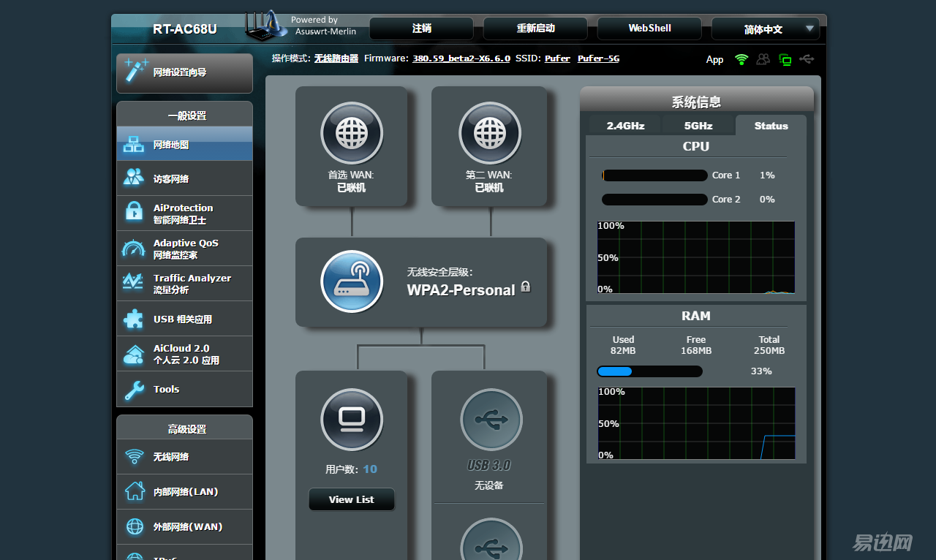936x560 pixels.
Task: Click the Pufer-5G SSID link
Action: 598,58
